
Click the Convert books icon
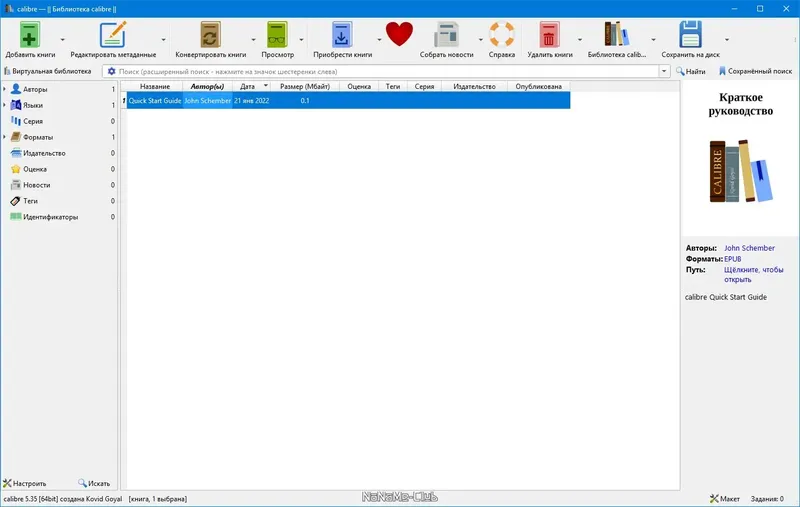[210, 35]
